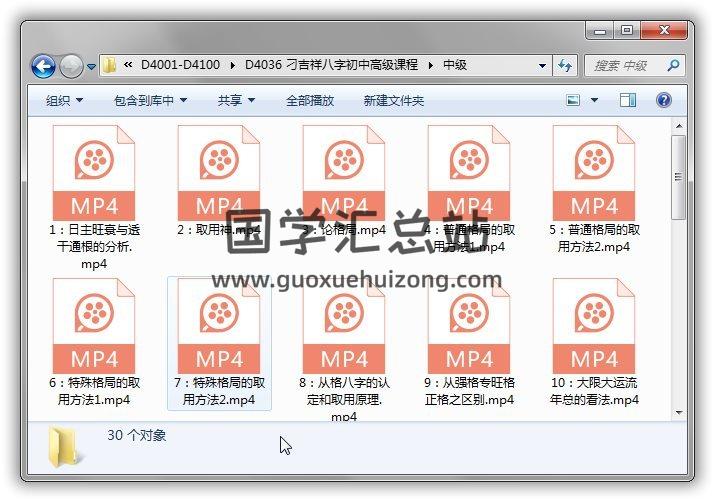Select file 9：从强格专旺格正格之区别.mp4 icon
Image resolution: width=715 pixels, height=502 pixels.
click(469, 326)
